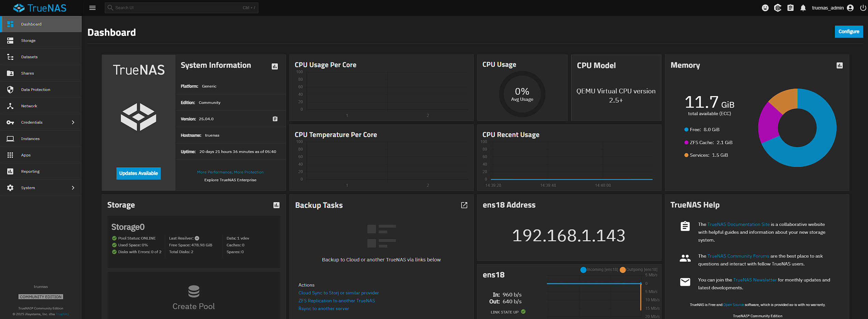The image size is (868, 319).
Task: Click the Last Resilver status icon
Action: coord(197,238)
